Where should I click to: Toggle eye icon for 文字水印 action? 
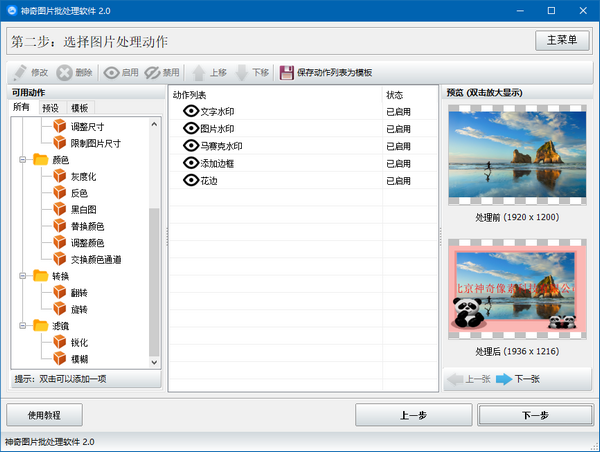(x=192, y=112)
